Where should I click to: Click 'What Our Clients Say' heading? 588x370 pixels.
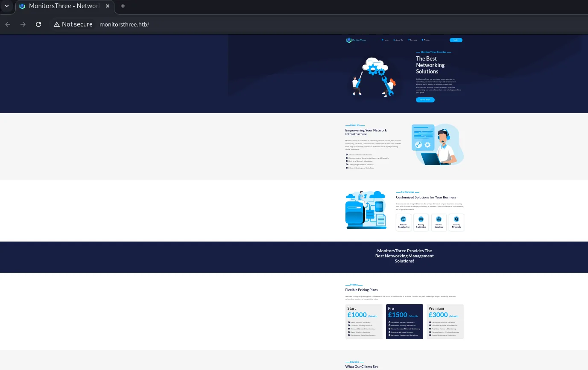362,367
